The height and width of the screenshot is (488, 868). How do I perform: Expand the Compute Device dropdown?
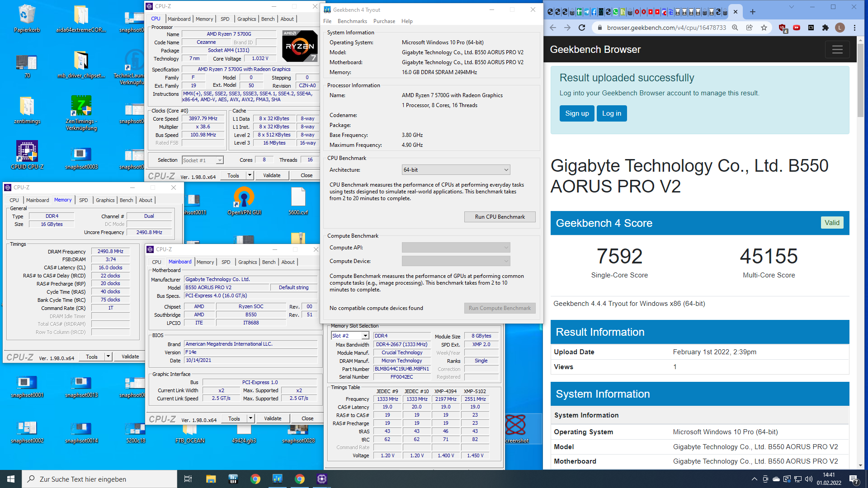coord(456,261)
